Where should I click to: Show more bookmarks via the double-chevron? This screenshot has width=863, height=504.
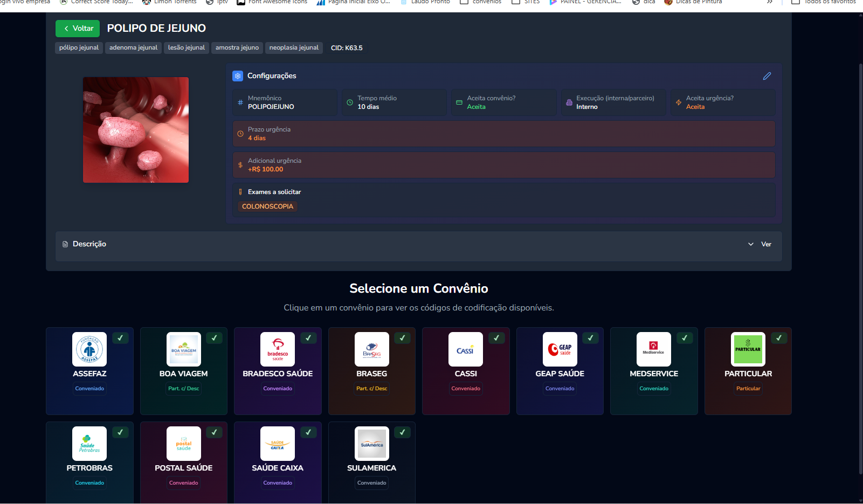point(770,2)
